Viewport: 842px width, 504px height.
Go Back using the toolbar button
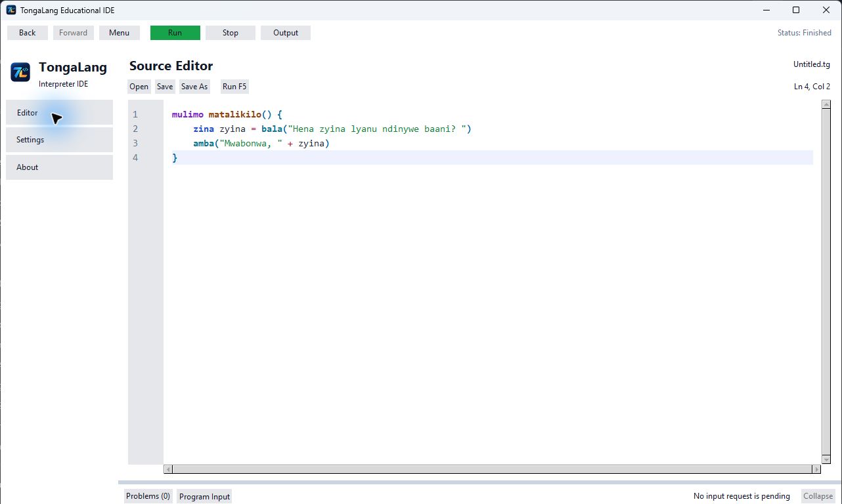(x=28, y=33)
